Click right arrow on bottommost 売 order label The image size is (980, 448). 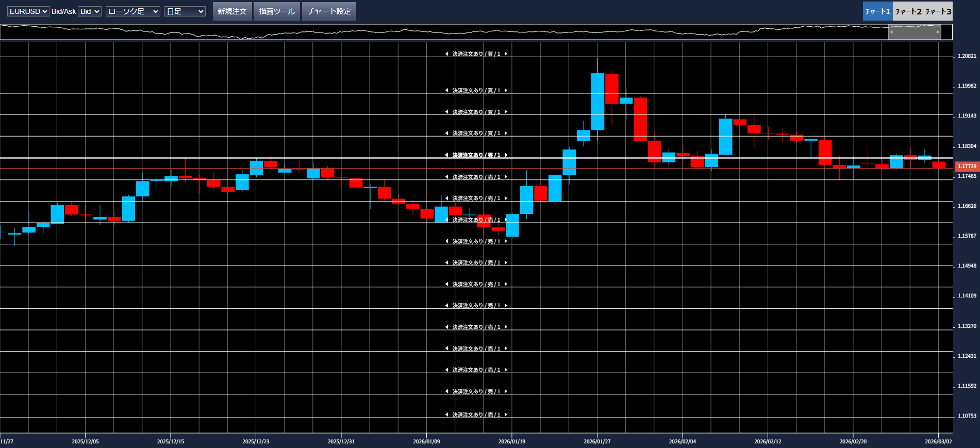click(x=506, y=414)
